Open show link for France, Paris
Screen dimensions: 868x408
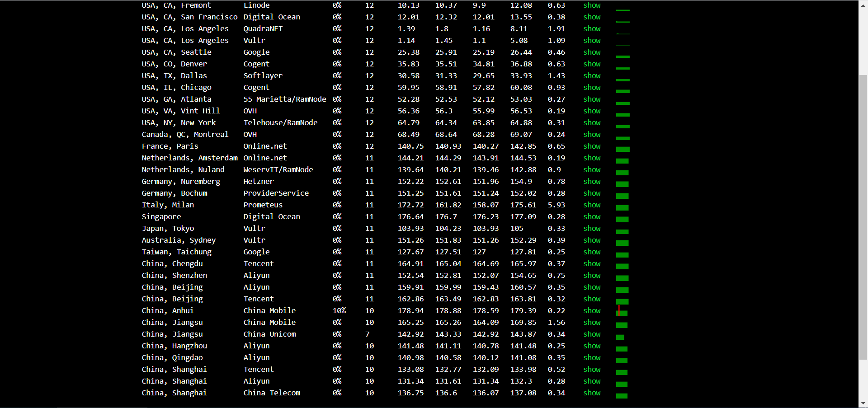pyautogui.click(x=592, y=146)
